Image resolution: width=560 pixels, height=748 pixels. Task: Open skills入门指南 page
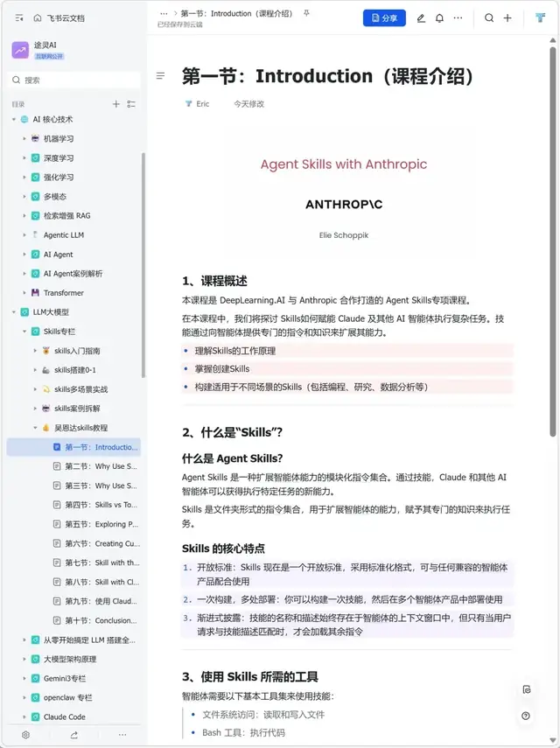(x=77, y=351)
